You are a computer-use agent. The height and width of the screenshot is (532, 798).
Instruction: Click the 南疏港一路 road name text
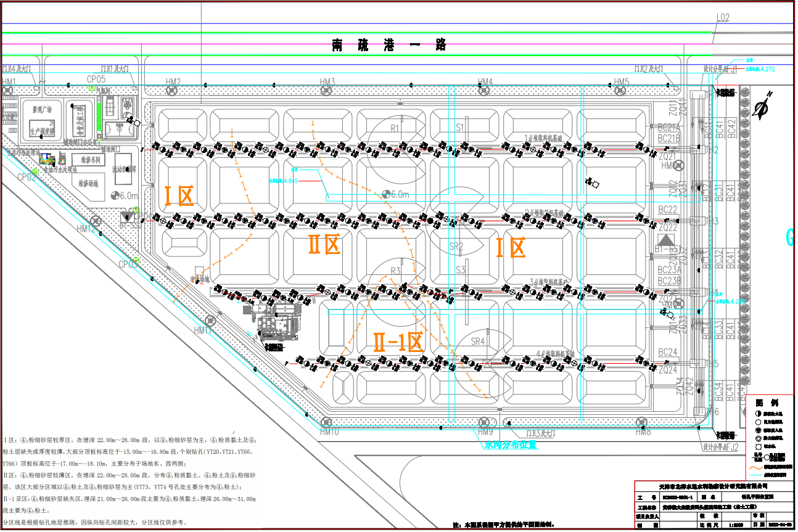pos(389,45)
